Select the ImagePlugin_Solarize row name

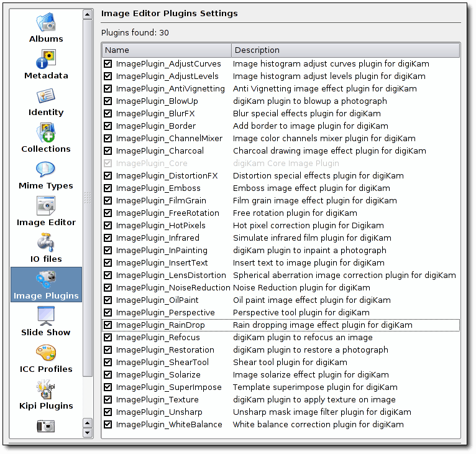pyautogui.click(x=158, y=374)
